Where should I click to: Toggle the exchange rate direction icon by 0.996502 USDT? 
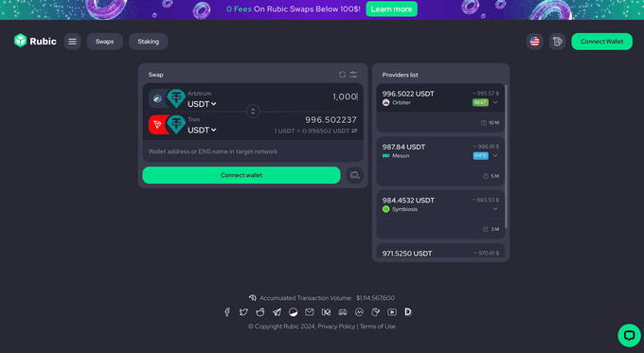click(x=354, y=131)
